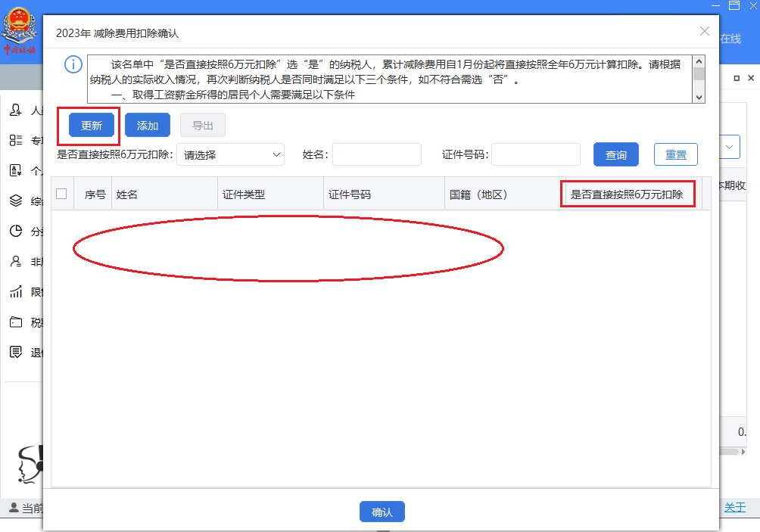Open the 请选择 deduction filter dropdown
This screenshot has height=532, width=760.
coord(230,154)
